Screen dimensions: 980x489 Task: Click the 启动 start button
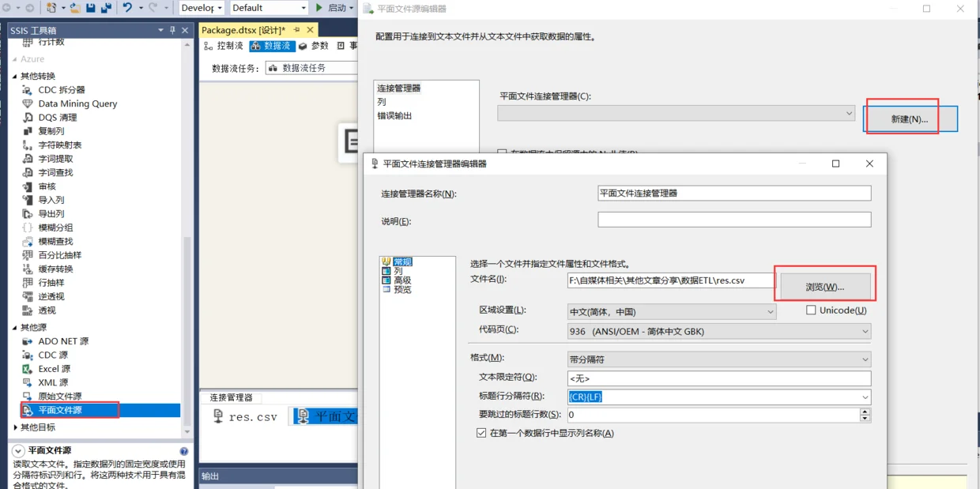[x=332, y=8]
